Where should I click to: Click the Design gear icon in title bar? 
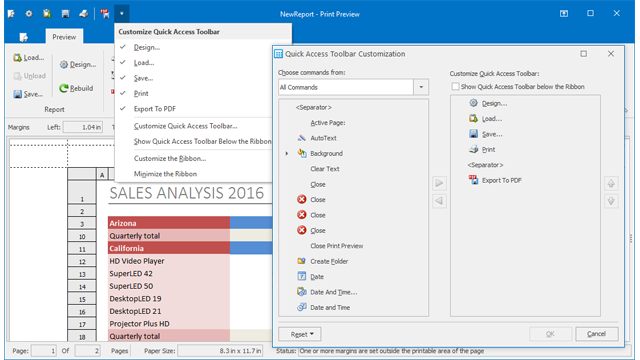tap(29, 13)
